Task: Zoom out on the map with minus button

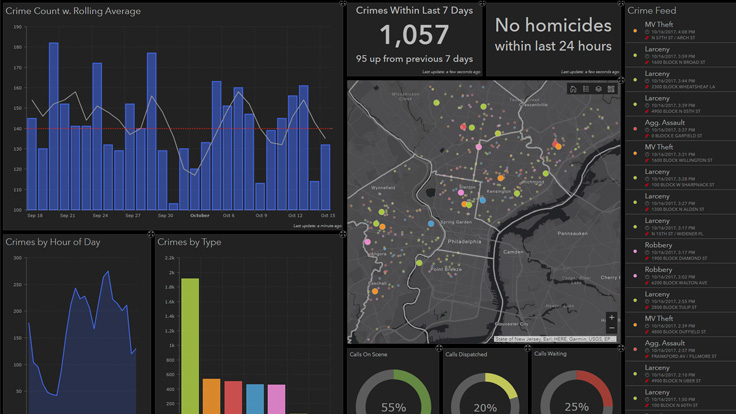Action: tap(611, 329)
